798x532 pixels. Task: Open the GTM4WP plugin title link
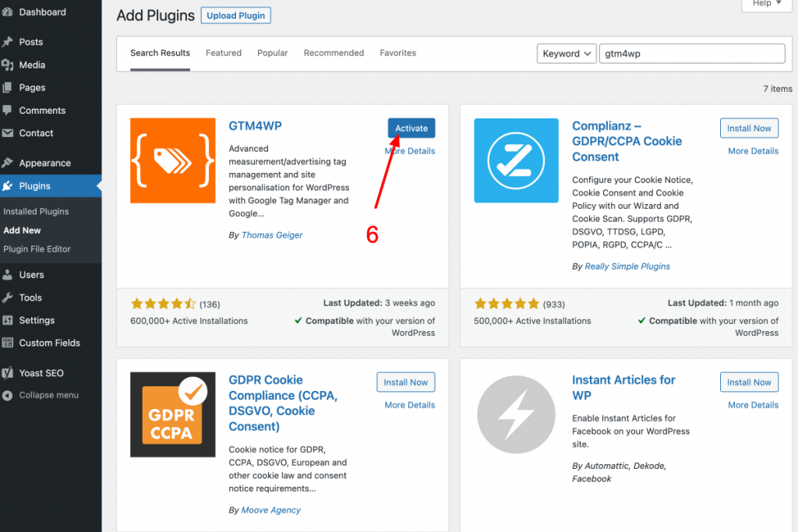[255, 125]
